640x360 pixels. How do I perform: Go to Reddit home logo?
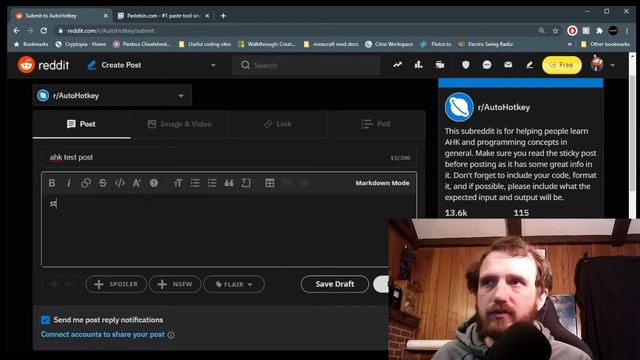click(43, 65)
